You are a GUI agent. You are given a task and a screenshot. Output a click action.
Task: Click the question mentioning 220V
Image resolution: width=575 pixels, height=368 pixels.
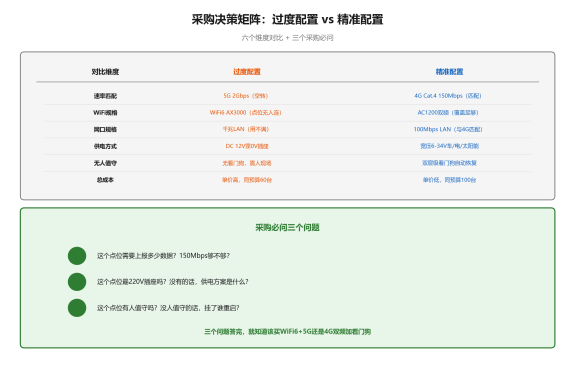173,282
